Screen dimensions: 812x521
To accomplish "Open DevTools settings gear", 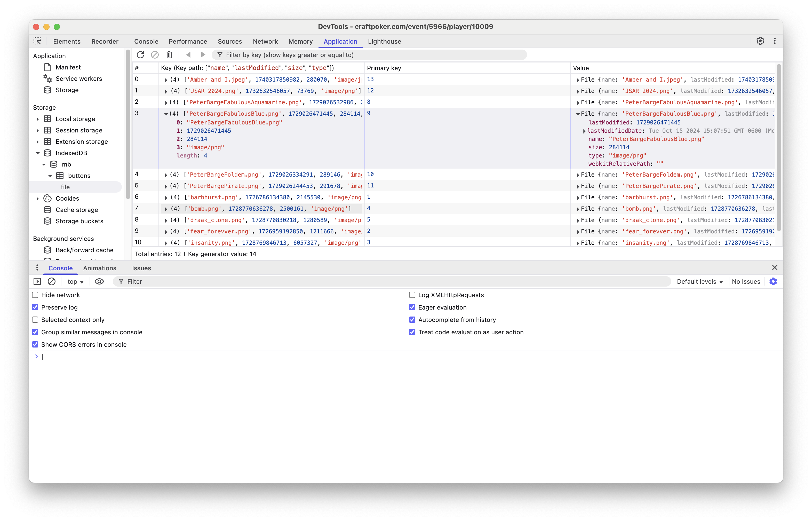I will [x=760, y=41].
